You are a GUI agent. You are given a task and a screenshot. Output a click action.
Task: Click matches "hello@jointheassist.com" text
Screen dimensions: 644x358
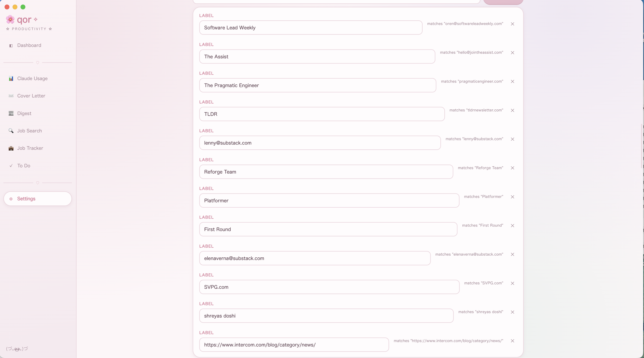[x=471, y=53]
